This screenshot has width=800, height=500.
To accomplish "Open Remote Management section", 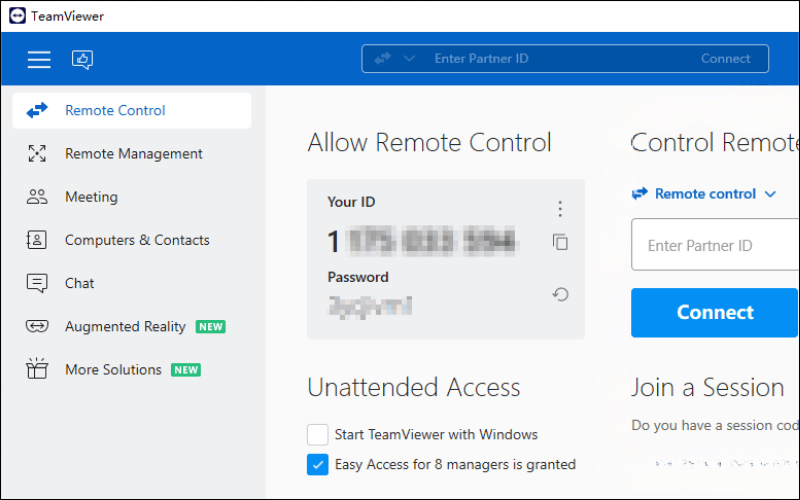I will pos(132,154).
